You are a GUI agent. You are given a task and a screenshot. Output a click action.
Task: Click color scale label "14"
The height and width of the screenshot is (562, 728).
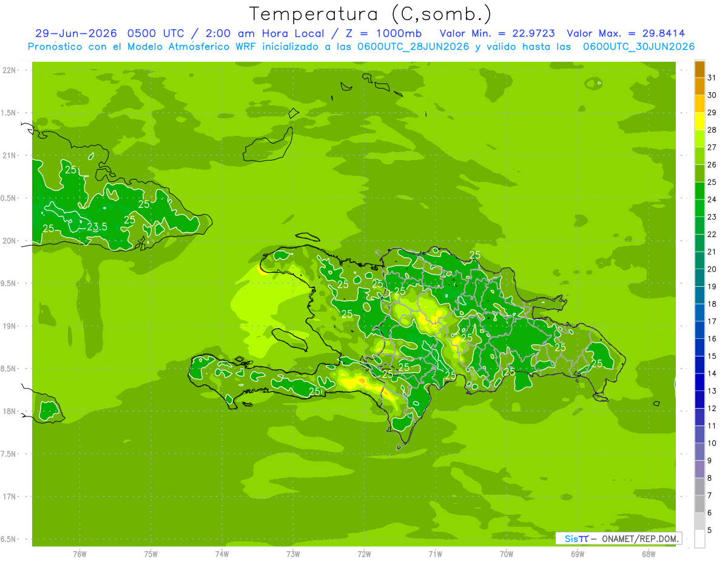pyautogui.click(x=712, y=373)
